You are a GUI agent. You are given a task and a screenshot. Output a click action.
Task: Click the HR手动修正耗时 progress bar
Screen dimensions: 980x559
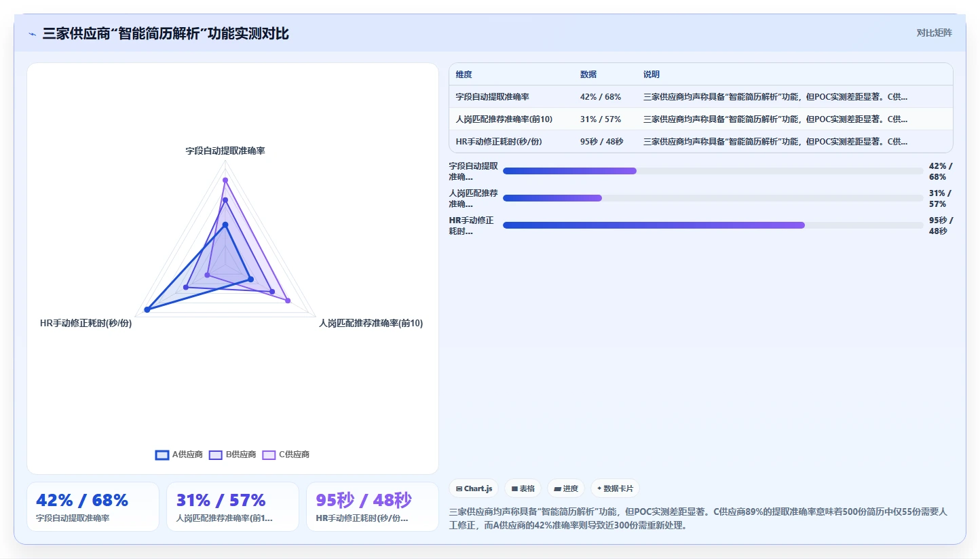click(x=713, y=225)
